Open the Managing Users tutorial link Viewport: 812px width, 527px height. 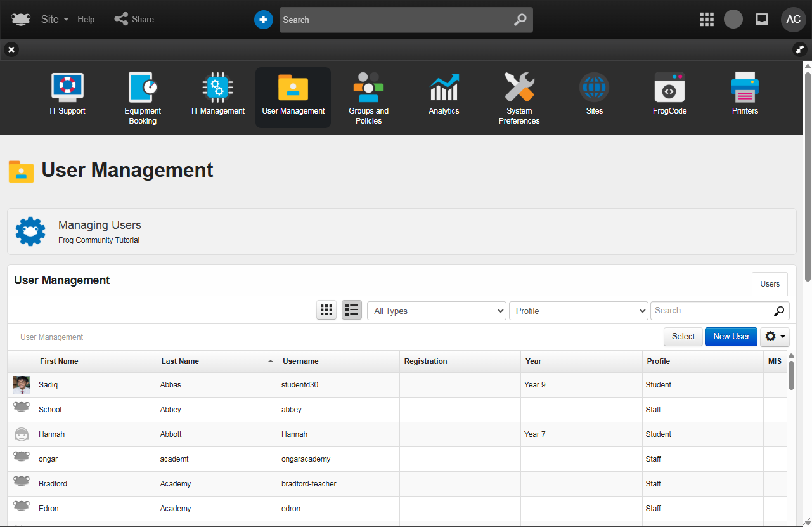coord(100,225)
